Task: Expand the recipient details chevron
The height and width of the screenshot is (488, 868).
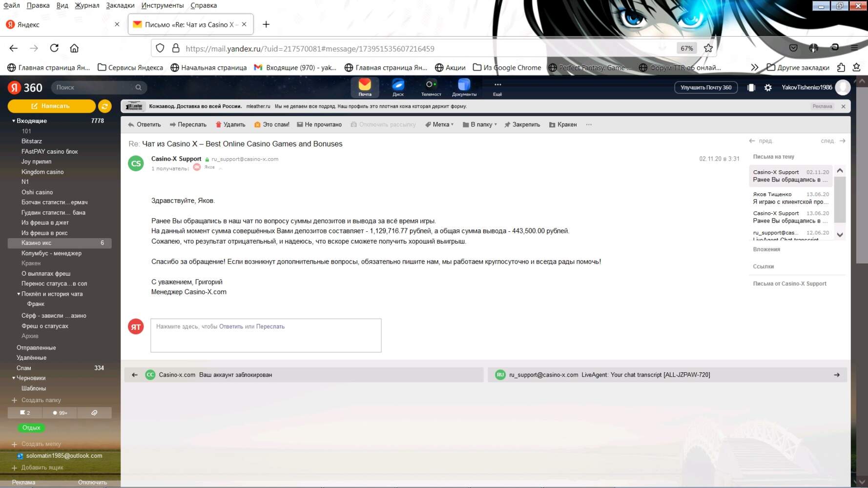Action: [x=221, y=168]
